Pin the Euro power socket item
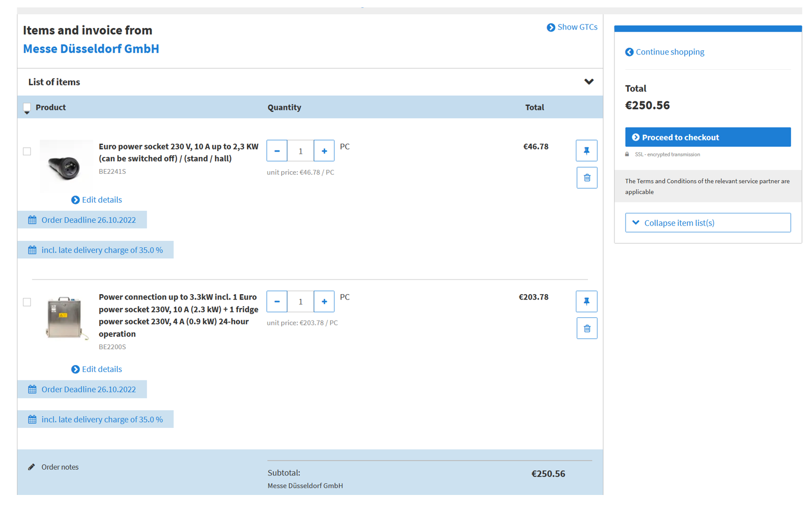 pos(586,151)
